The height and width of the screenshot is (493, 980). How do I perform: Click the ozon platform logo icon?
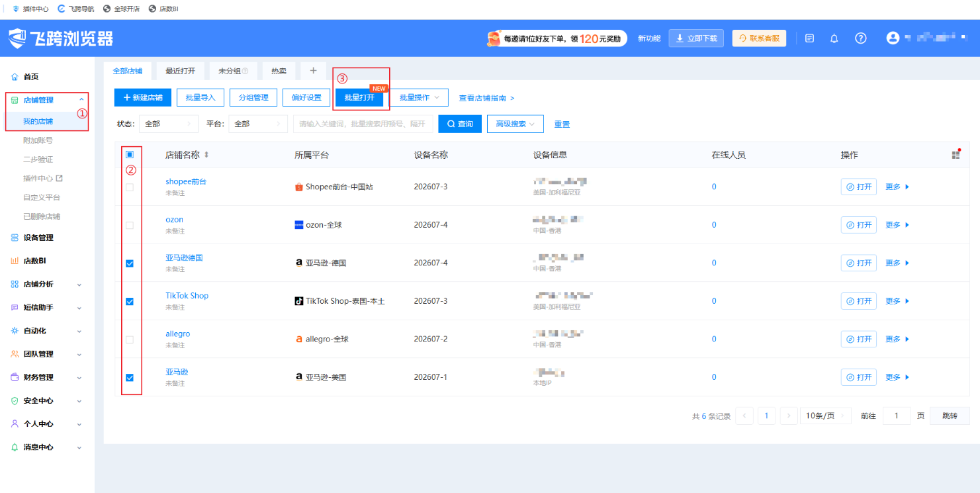[299, 225]
